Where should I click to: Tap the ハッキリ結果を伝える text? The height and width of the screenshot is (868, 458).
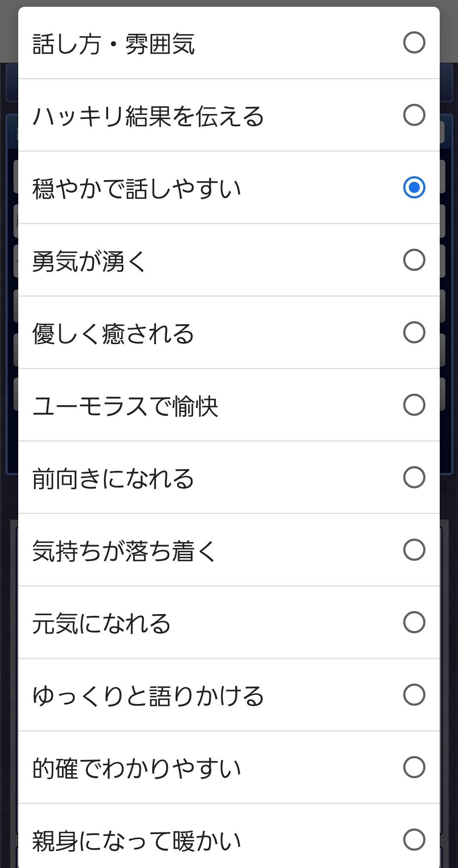point(148,117)
